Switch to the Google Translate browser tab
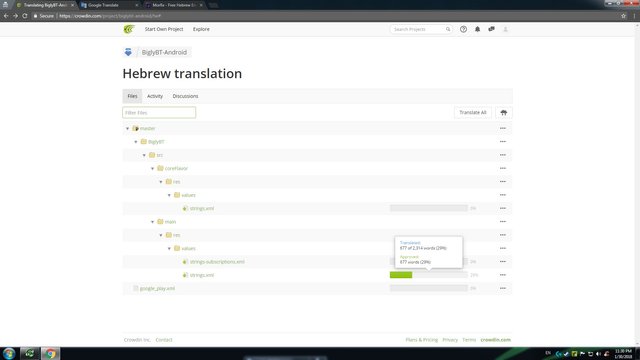The image size is (640, 360). click(108, 5)
